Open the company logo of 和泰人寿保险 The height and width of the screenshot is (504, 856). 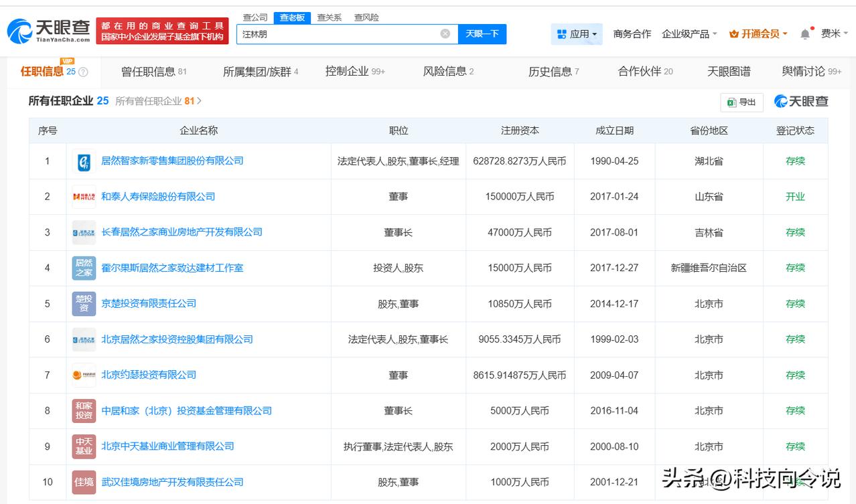(x=84, y=197)
